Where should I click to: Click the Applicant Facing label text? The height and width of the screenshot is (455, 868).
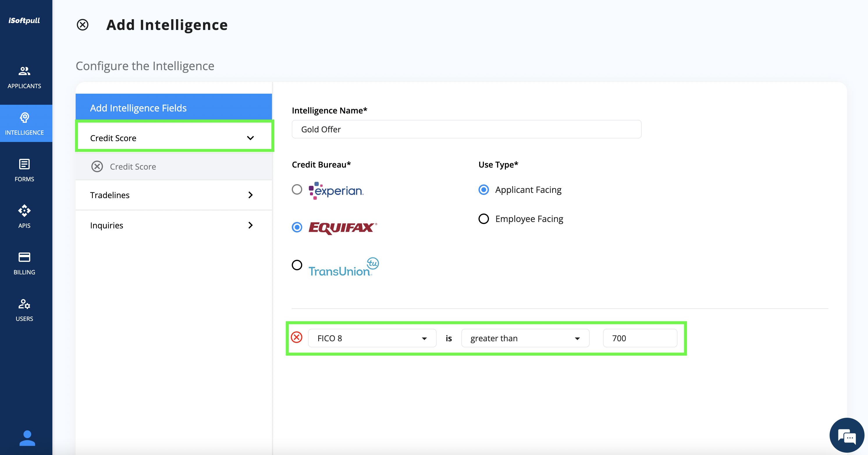[528, 190]
